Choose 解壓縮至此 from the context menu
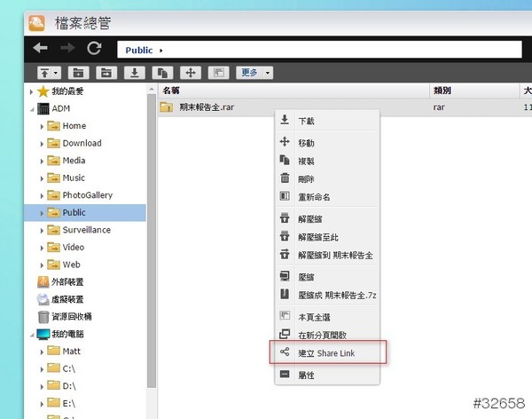This screenshot has width=532, height=419. 327,237
